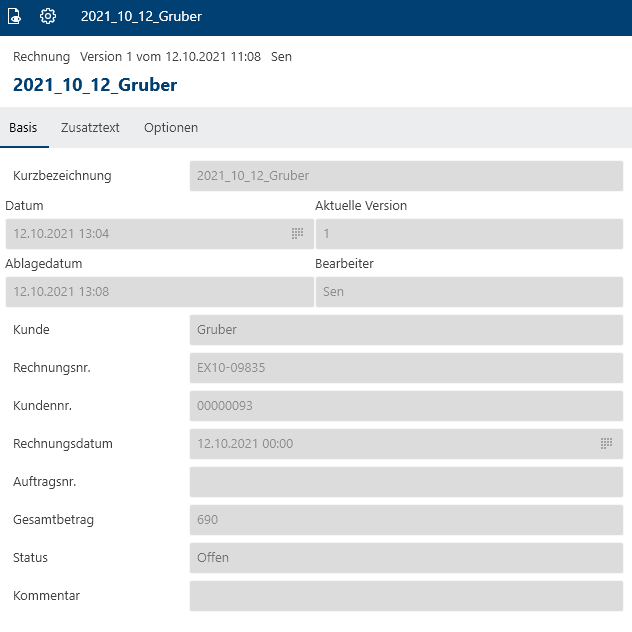Click the 'Sen' text next to version info
Screen dimensions: 632x632
tap(281, 57)
